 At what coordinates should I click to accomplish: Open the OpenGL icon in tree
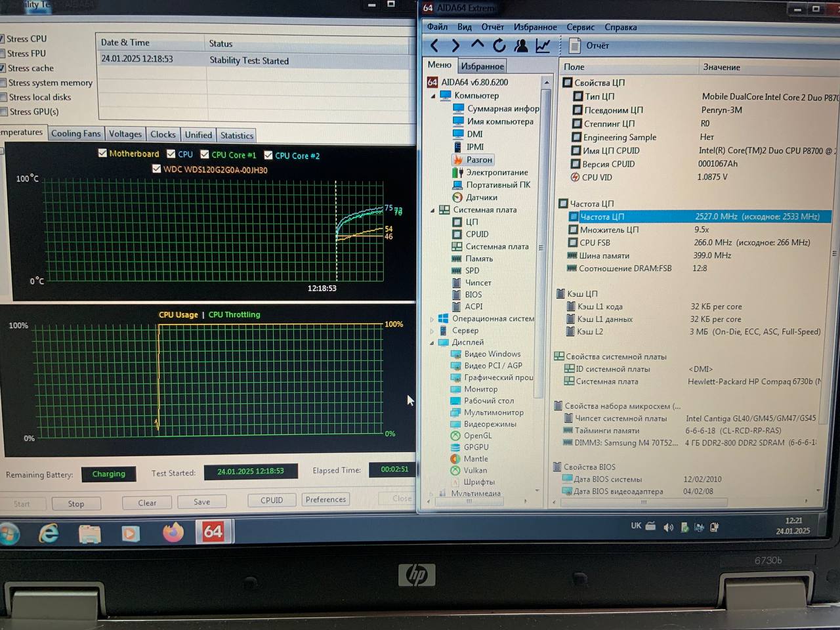(455, 436)
